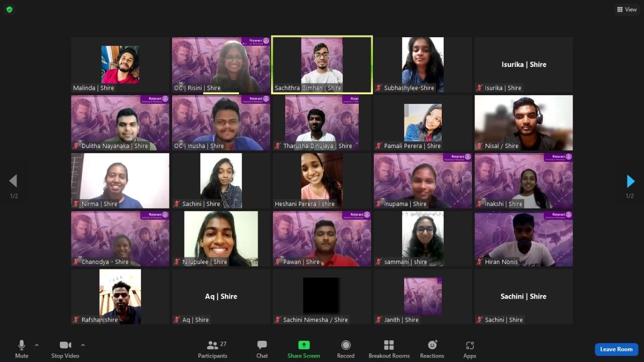This screenshot has width=644, height=362.
Task: Open the Participants panel
Action: [x=212, y=349]
